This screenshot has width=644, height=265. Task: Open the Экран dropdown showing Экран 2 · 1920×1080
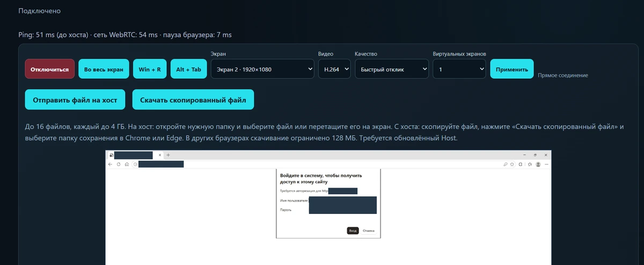(x=262, y=69)
